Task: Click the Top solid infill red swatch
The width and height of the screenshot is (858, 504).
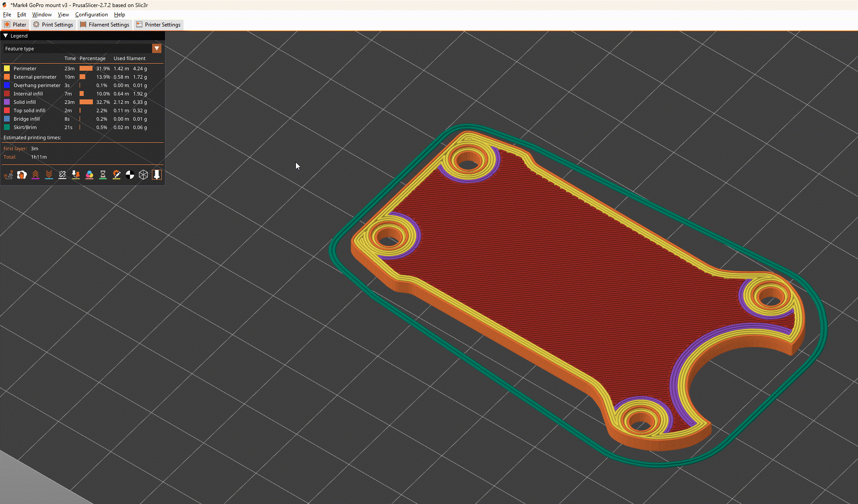Action: coord(7,111)
